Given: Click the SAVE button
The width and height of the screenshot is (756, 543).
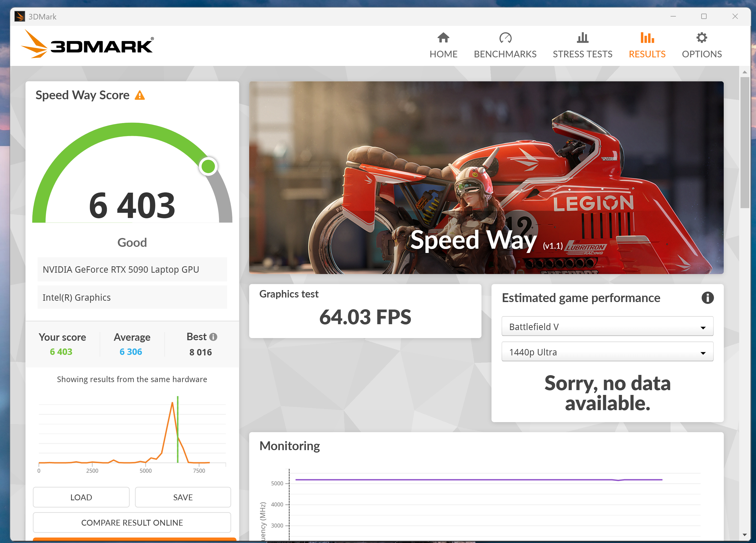Looking at the screenshot, I should click(183, 497).
